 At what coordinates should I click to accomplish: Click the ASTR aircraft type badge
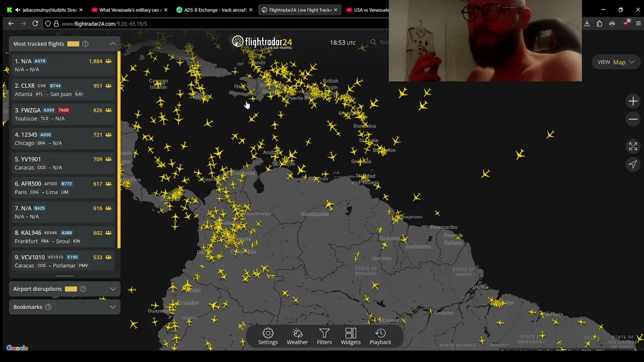pyautogui.click(x=40, y=61)
